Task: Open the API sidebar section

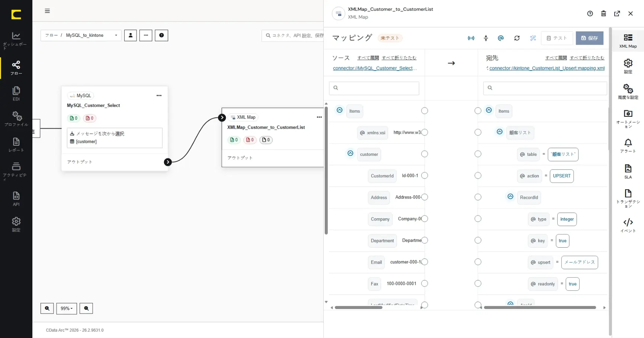Action: tap(16, 199)
